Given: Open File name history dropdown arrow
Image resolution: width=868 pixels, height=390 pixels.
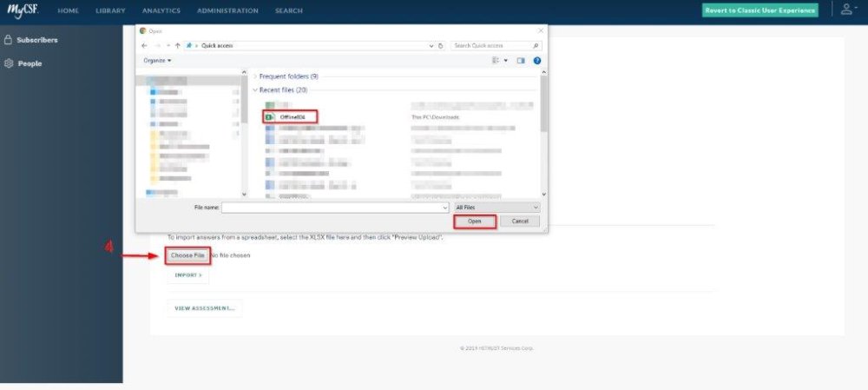Looking at the screenshot, I should [x=445, y=208].
